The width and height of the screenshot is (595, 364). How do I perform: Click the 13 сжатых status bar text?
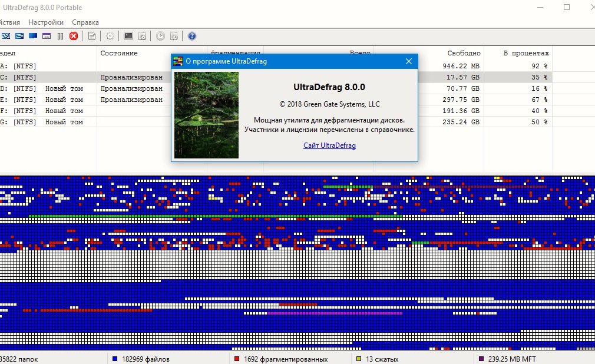[382, 359]
